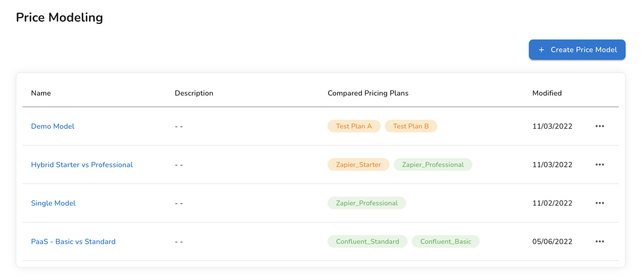Open the Single Model link

coord(53,203)
